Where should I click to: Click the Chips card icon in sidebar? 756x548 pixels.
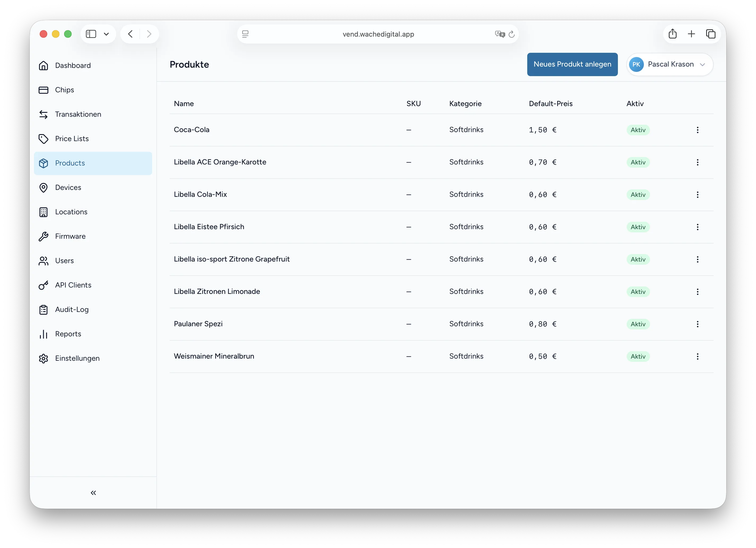[43, 90]
